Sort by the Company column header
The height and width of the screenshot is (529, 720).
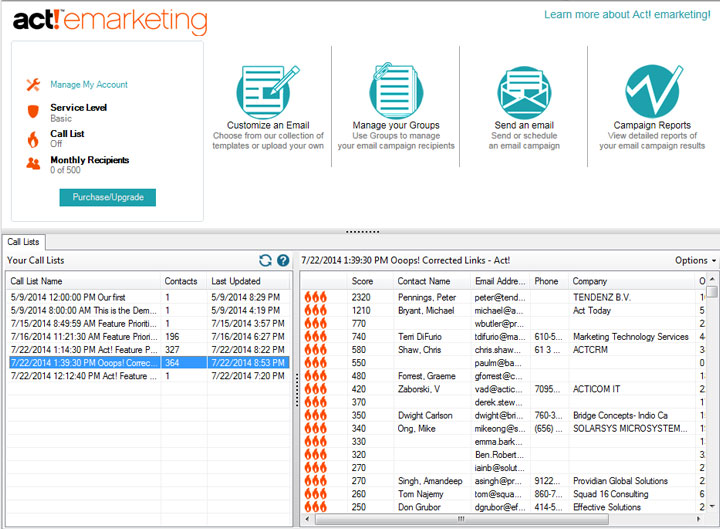pos(632,281)
